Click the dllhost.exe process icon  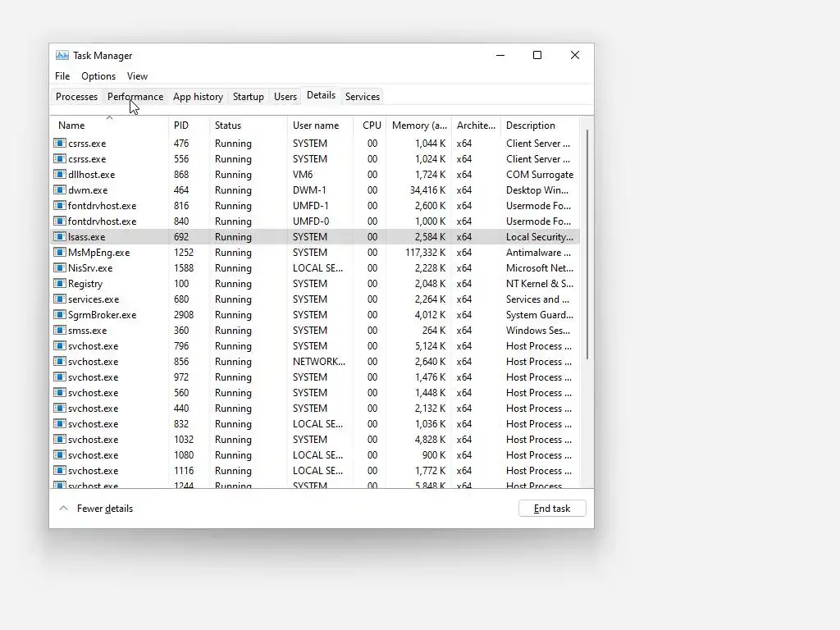(x=59, y=174)
